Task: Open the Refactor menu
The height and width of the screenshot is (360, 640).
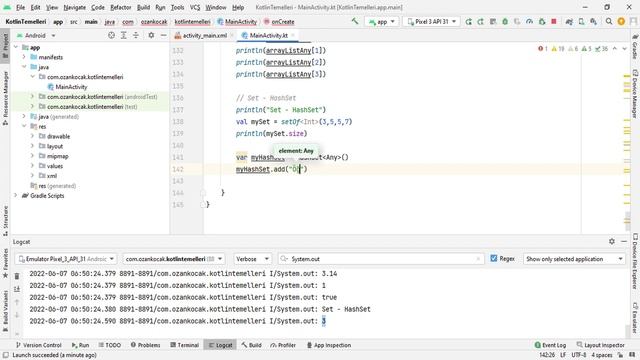Action: click(120, 7)
